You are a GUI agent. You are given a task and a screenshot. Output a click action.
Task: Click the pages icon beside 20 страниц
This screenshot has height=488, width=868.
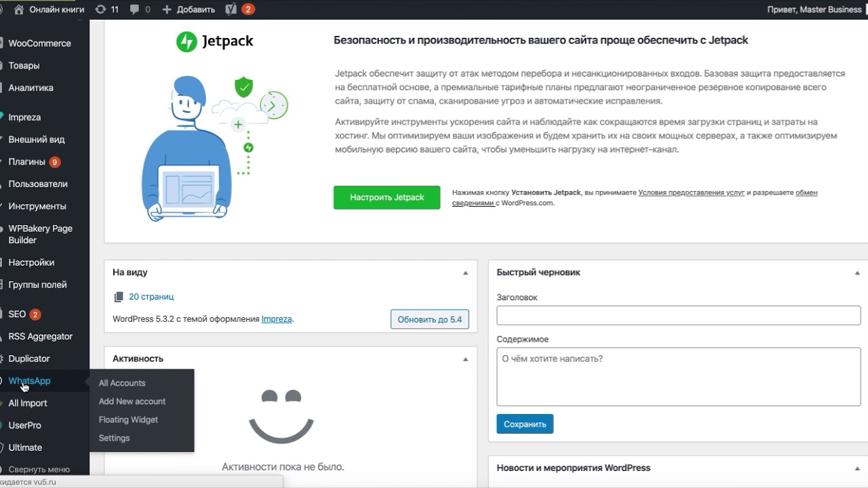[x=119, y=297]
